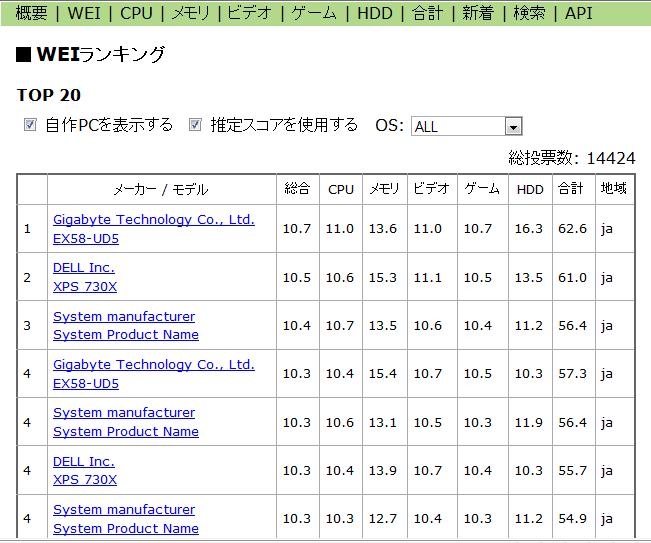Click the 地域 column header
Image resolution: width=651 pixels, height=543 pixels.
click(x=614, y=189)
